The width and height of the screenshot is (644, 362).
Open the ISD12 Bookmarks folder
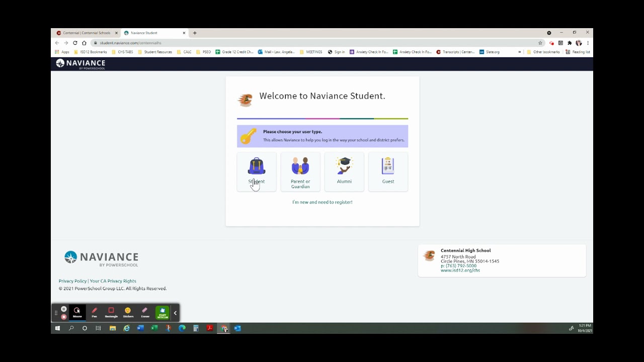click(91, 52)
